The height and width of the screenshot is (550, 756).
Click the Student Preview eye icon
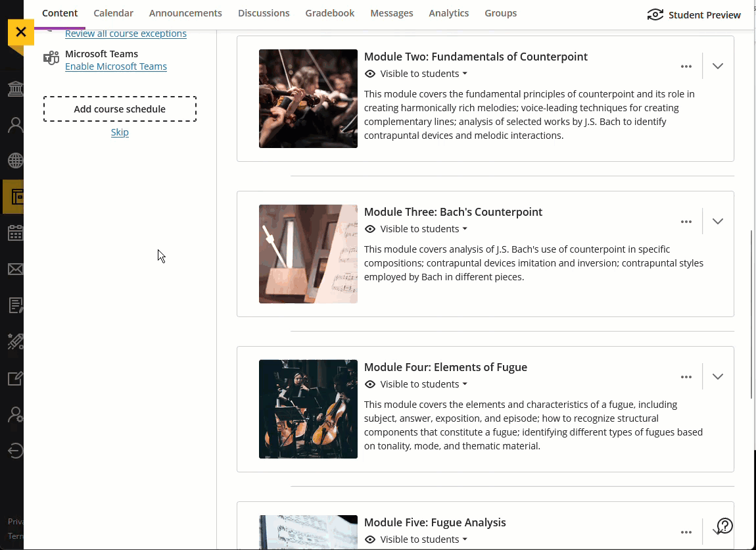pyautogui.click(x=655, y=15)
